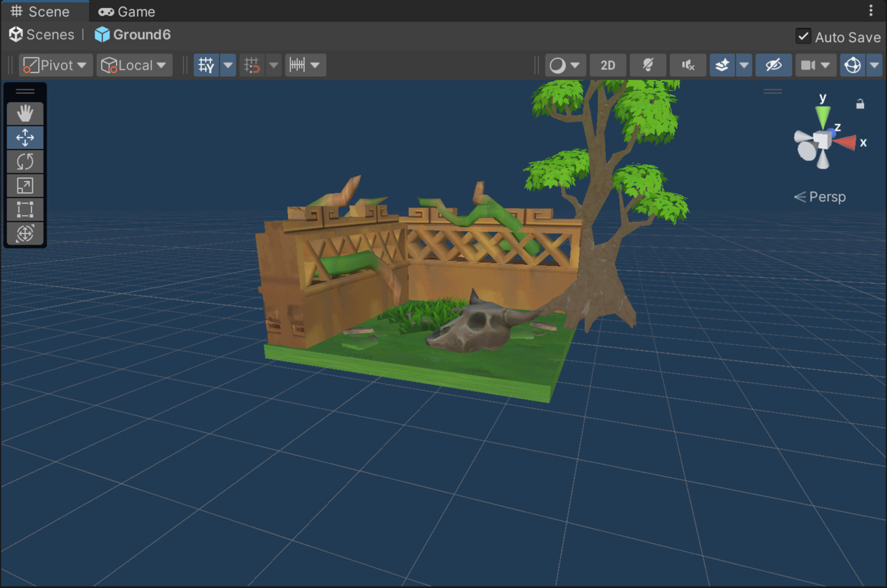Select the Rotate tool
The image size is (887, 588).
(25, 161)
